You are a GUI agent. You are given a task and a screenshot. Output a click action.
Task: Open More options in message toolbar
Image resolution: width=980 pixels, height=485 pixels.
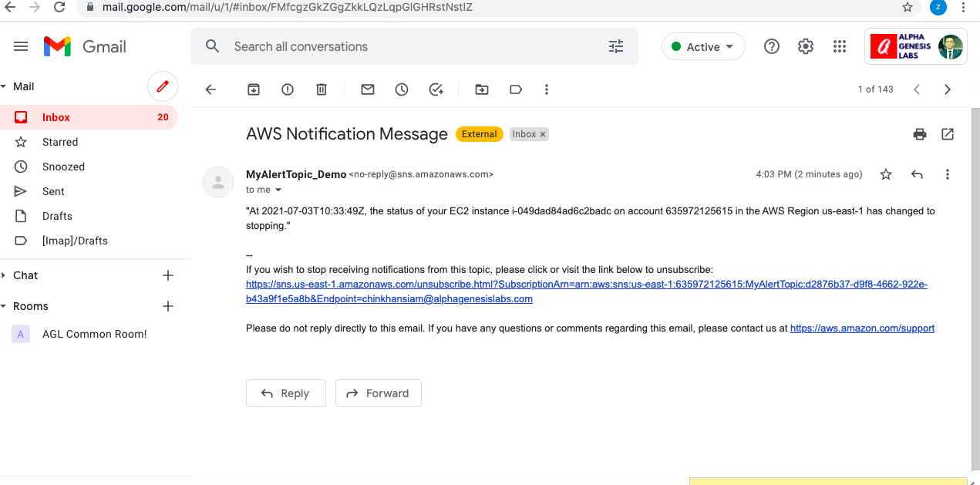(x=547, y=89)
